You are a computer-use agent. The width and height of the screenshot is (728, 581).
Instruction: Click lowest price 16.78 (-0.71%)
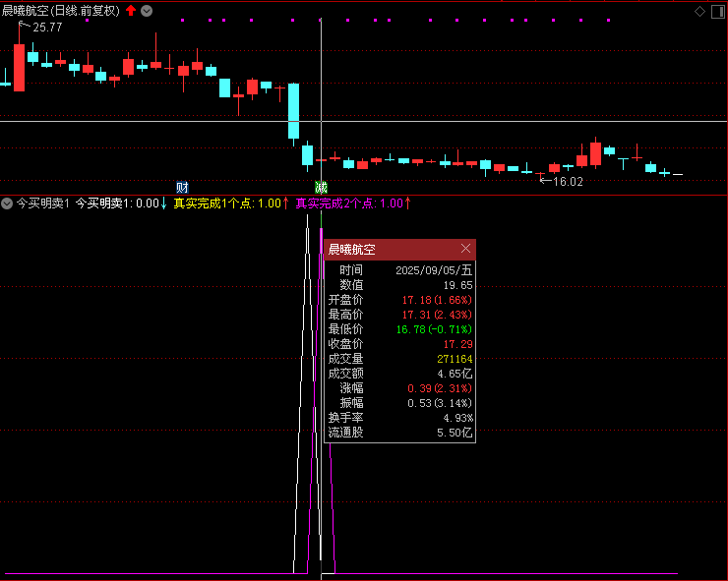tap(434, 329)
